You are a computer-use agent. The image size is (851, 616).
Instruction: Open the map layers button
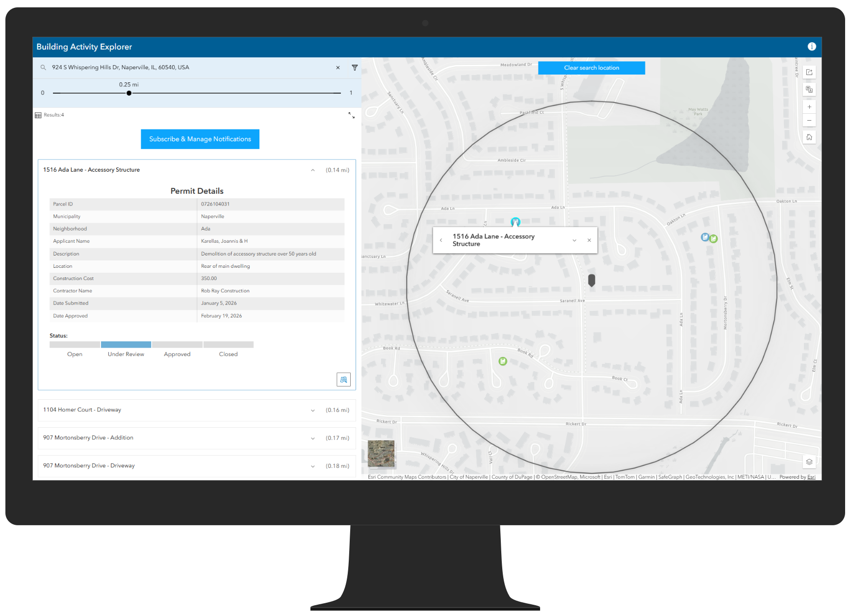pos(809,462)
